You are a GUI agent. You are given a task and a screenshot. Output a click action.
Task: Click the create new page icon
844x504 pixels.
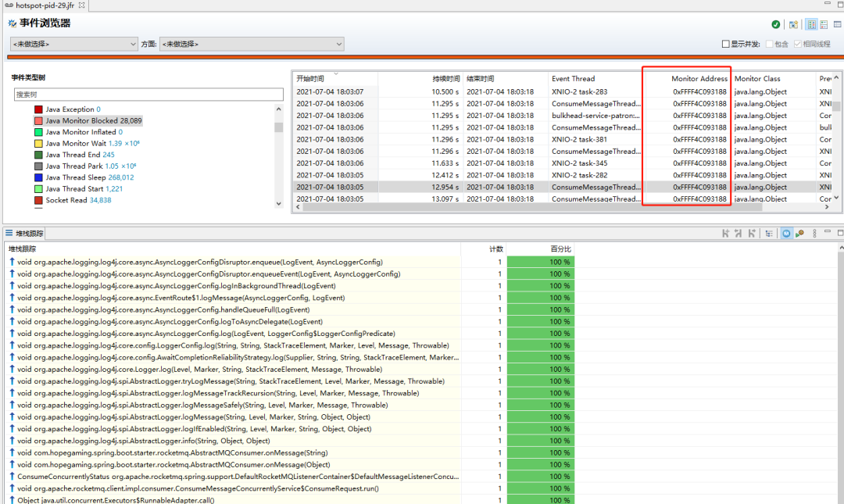tap(793, 24)
